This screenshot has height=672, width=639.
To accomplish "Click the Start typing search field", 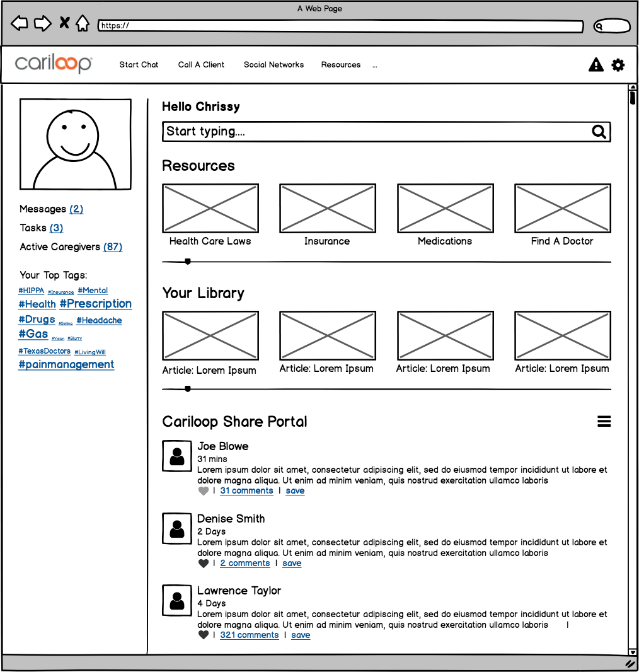I will click(375, 132).
